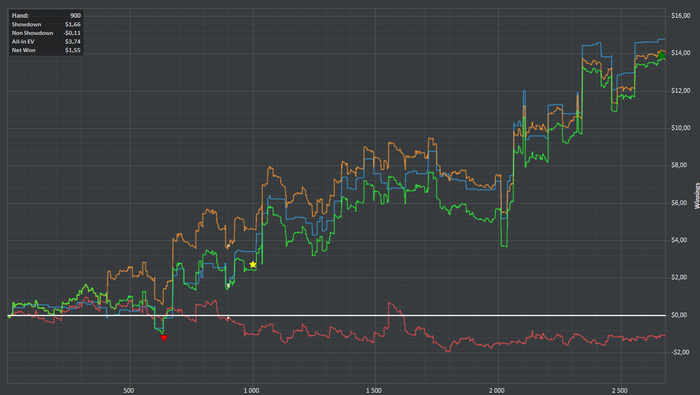Select the Hand 900 value in the tooltip

coord(75,16)
